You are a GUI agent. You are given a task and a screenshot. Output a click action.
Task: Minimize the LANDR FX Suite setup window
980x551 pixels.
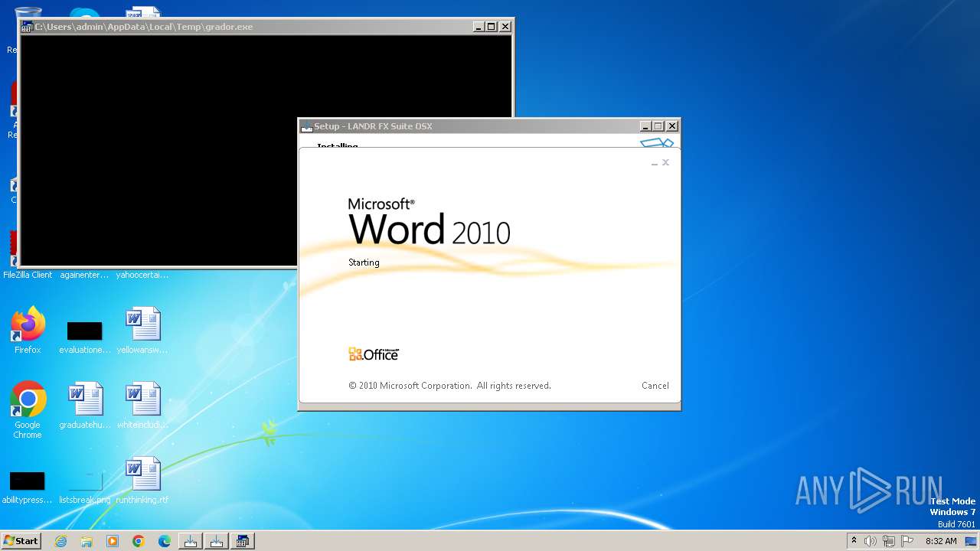click(645, 126)
